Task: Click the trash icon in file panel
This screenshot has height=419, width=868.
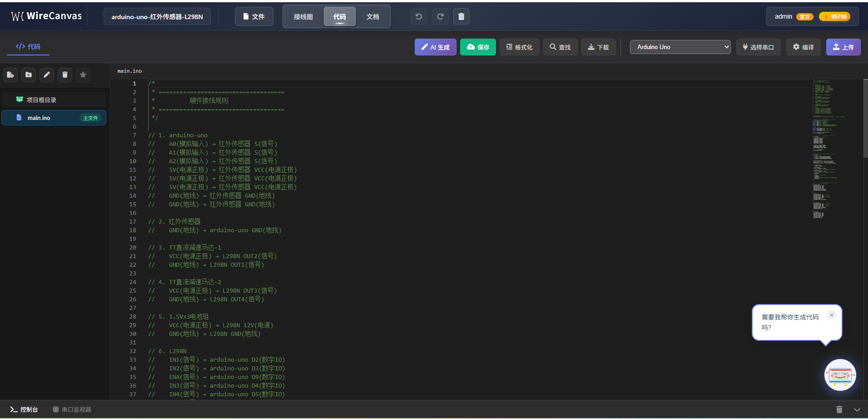Action: [x=65, y=75]
